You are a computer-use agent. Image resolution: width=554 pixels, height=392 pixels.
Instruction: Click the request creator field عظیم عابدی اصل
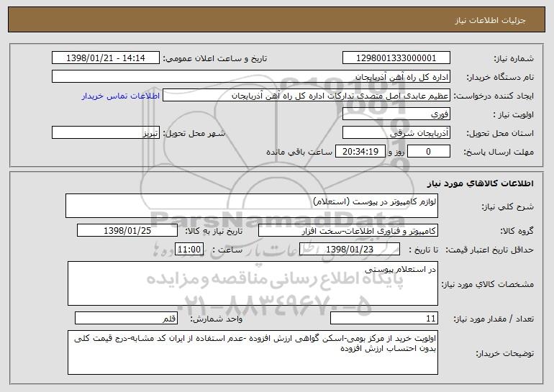pyautogui.click(x=306, y=96)
